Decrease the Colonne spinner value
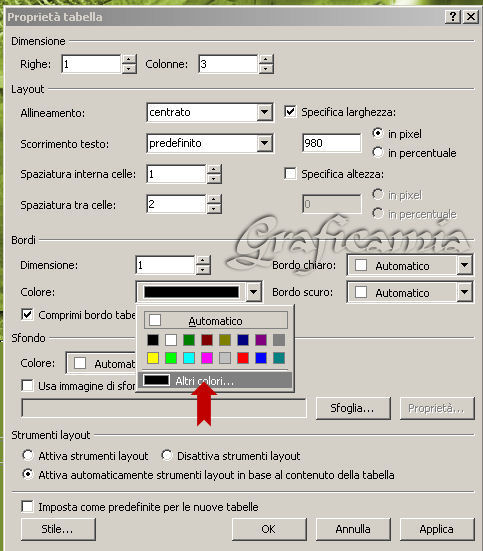The image size is (483, 551). [x=266, y=69]
